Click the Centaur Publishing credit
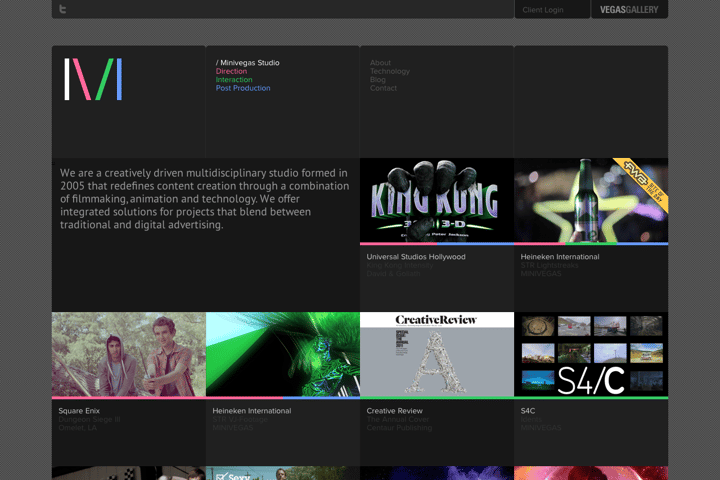This screenshot has width=720, height=480. coord(399,428)
